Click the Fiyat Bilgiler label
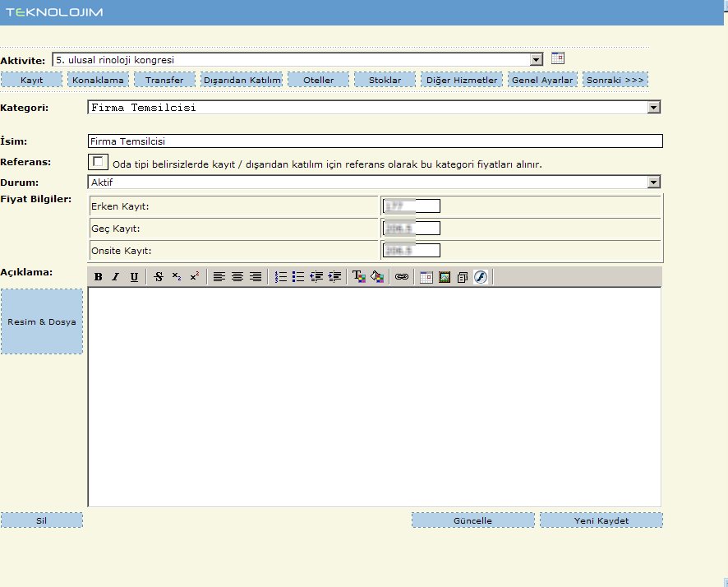Screen dimensions: 728x587 [x=36, y=199]
